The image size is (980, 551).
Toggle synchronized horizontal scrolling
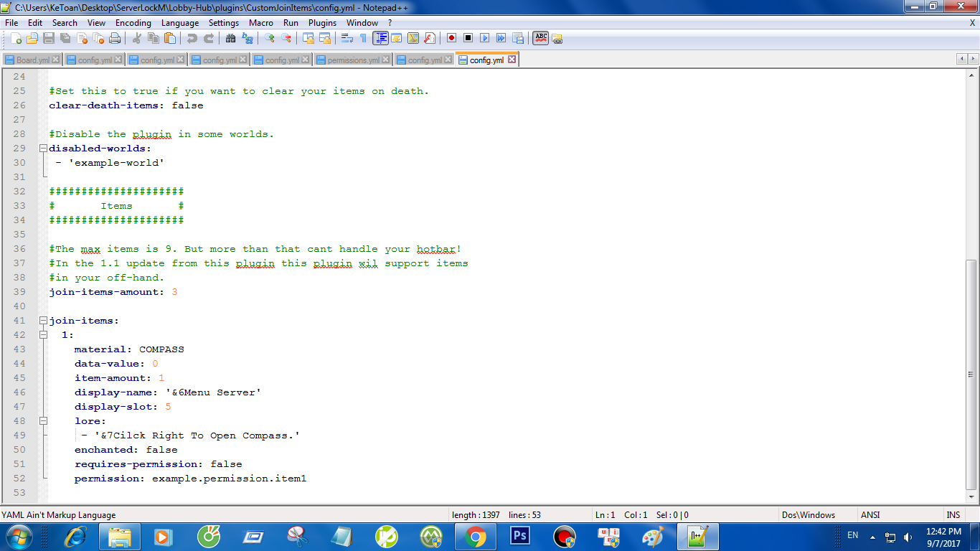(x=325, y=38)
